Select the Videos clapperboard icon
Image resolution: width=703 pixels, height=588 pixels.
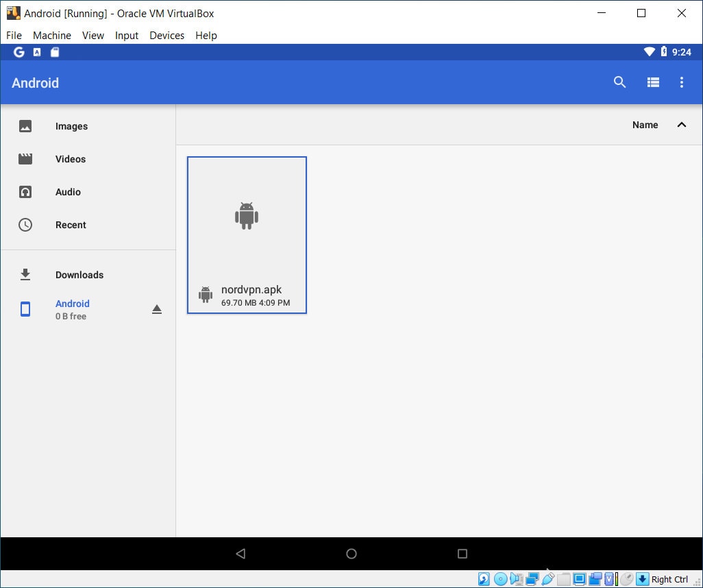tap(25, 159)
